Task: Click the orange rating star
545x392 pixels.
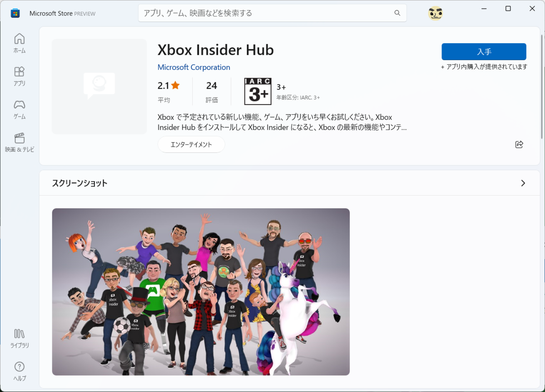Action: (175, 85)
